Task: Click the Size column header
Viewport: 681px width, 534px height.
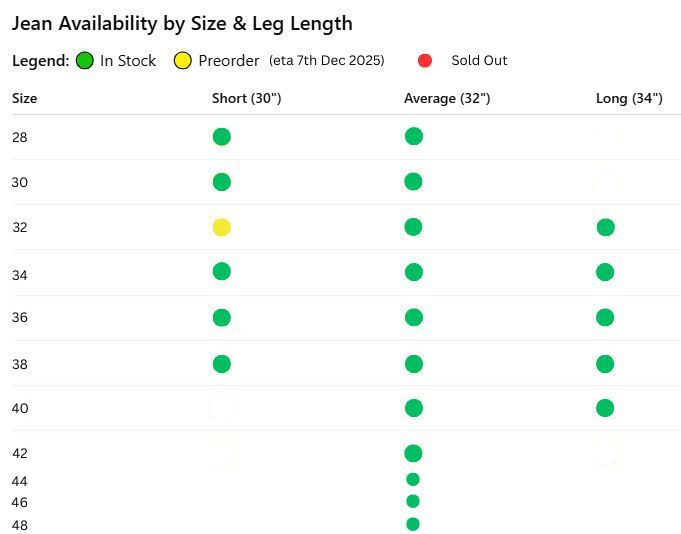Action: (x=25, y=98)
